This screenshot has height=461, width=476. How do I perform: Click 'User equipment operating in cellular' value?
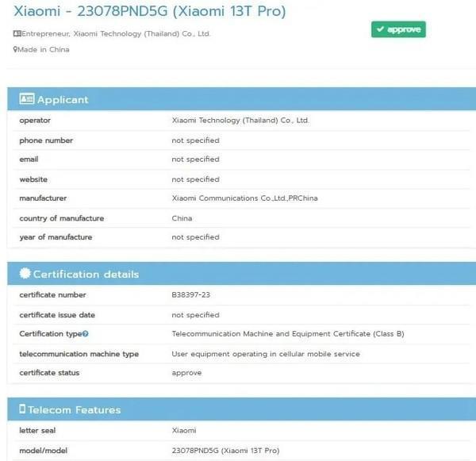(266, 354)
